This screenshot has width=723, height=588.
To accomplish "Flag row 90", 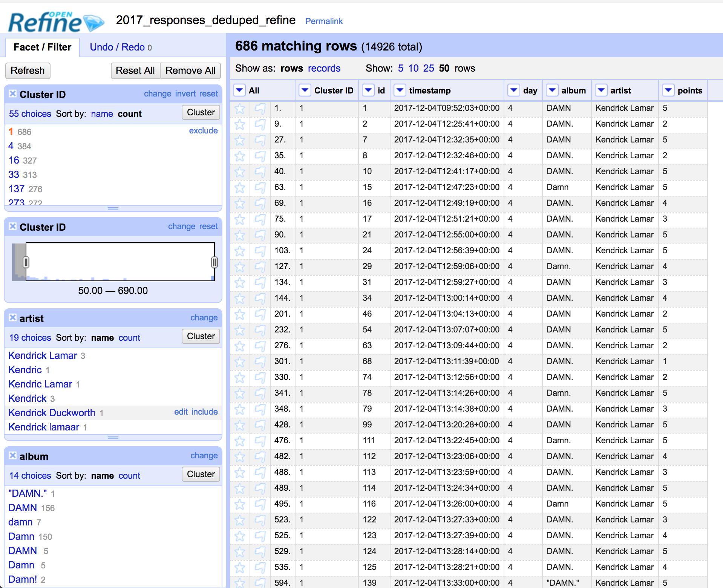I will click(x=260, y=235).
